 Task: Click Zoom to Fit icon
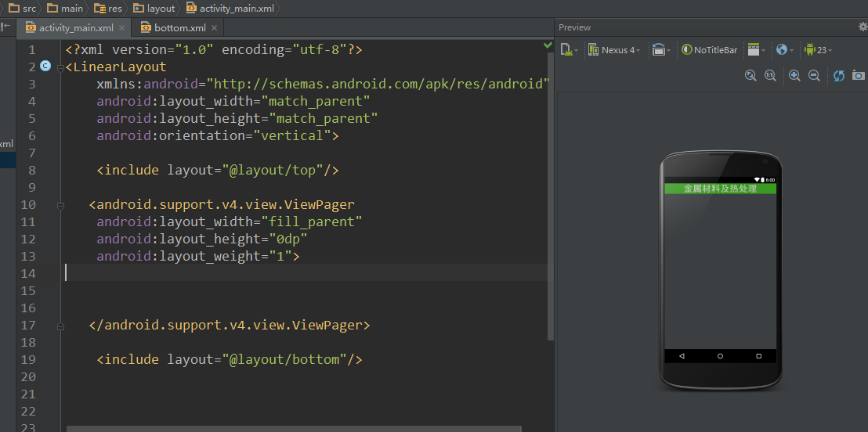point(750,75)
